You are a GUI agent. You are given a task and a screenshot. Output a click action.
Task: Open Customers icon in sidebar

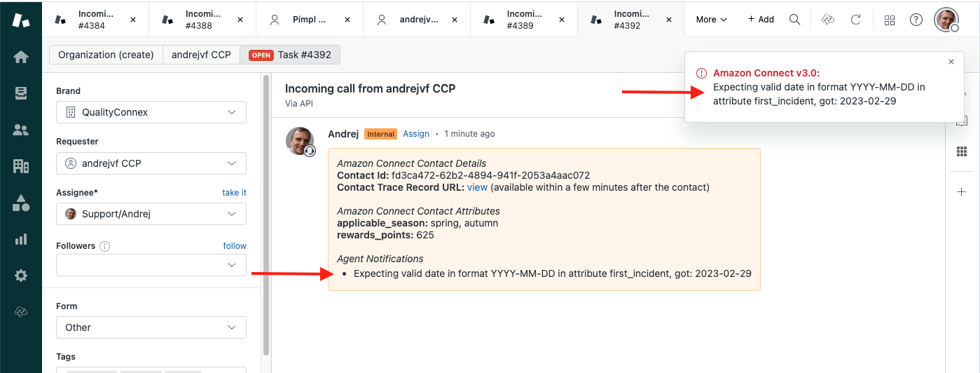[21, 130]
